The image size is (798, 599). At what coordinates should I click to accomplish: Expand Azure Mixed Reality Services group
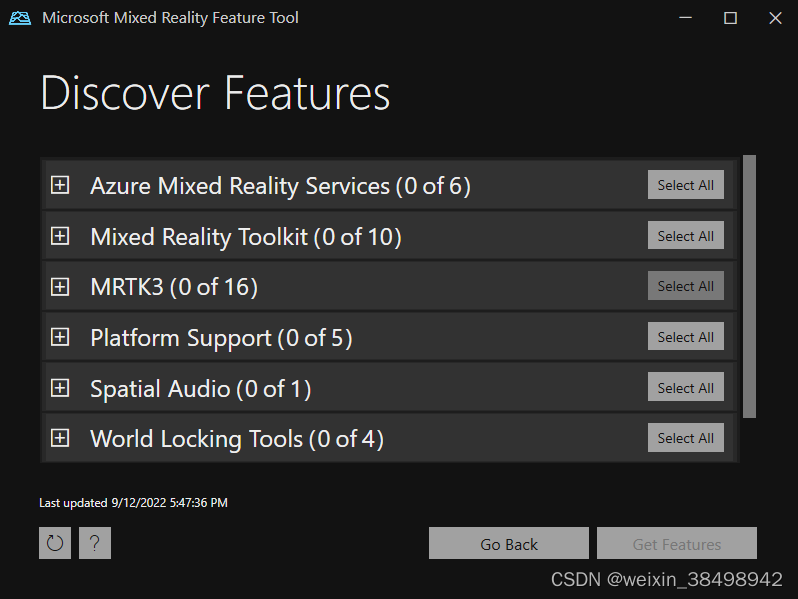(60, 185)
